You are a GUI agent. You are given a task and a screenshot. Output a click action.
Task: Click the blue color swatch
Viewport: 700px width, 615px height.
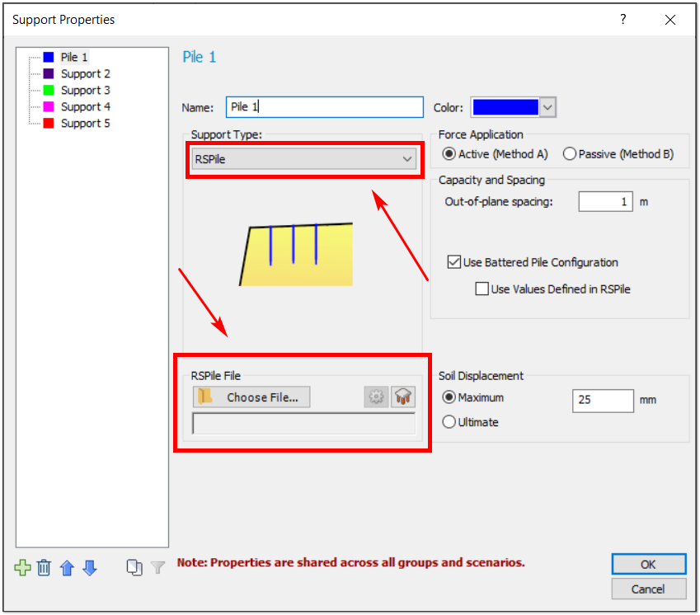pyautogui.click(x=505, y=107)
